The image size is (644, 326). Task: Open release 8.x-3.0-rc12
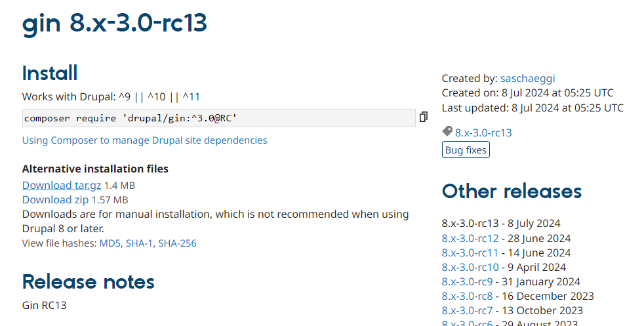(470, 239)
